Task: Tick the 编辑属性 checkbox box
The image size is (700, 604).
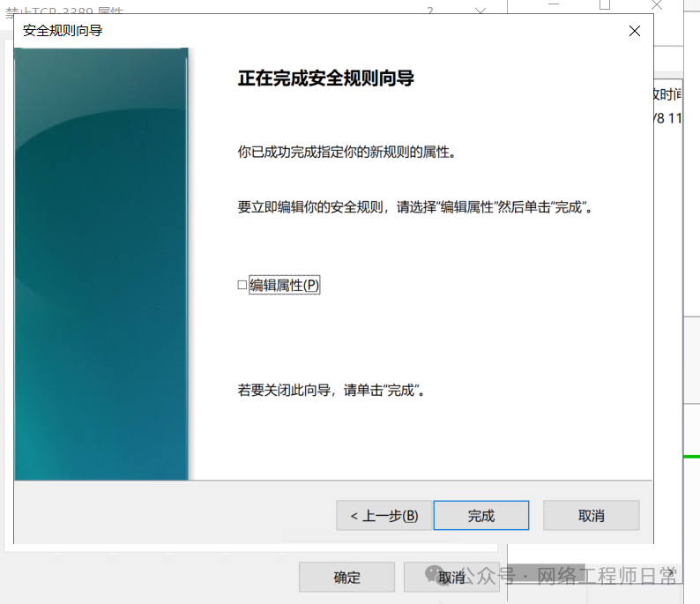Action: click(242, 285)
